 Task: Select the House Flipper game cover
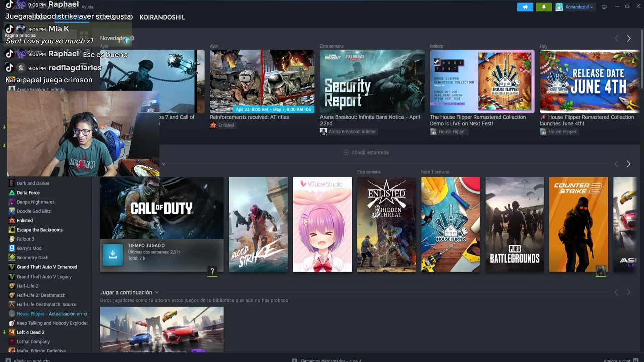pos(450,224)
